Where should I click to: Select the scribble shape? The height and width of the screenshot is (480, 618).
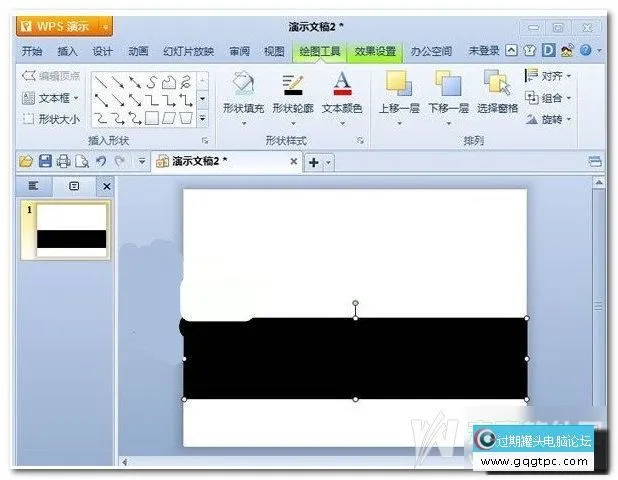pyautogui.click(x=186, y=82)
